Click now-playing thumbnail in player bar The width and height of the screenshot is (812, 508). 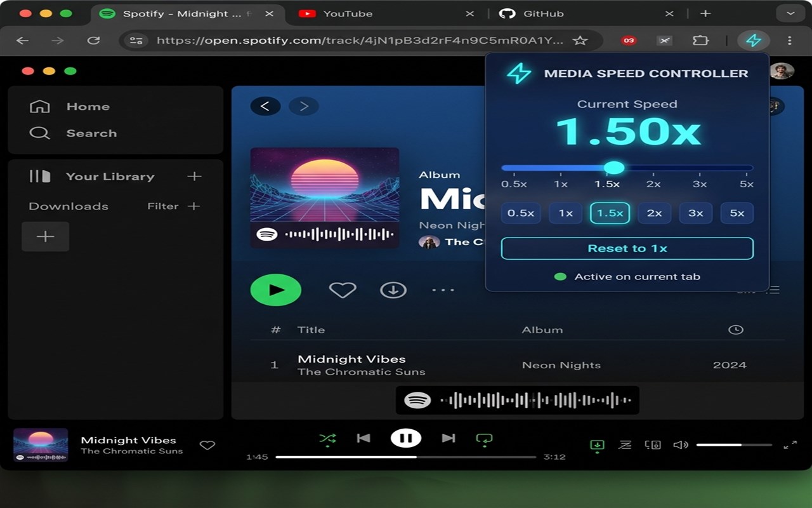tap(41, 444)
